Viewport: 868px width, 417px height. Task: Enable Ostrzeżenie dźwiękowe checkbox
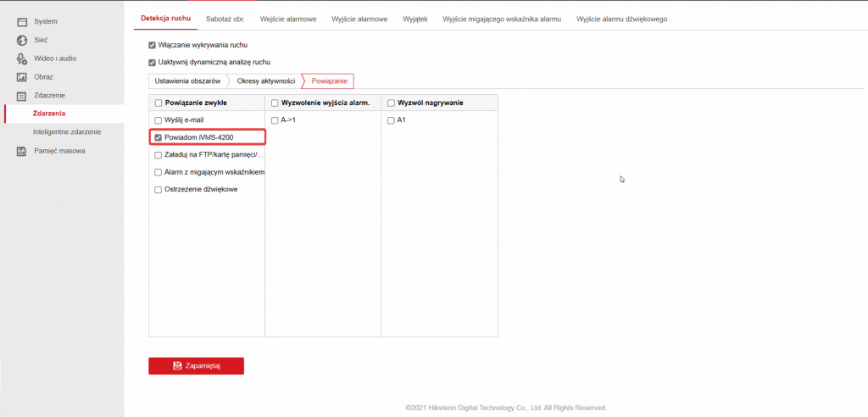[x=158, y=190]
